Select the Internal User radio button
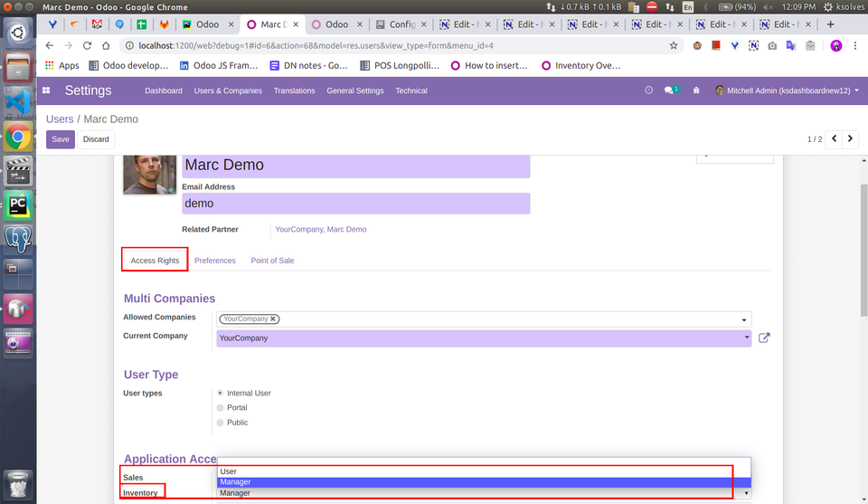 (x=220, y=394)
